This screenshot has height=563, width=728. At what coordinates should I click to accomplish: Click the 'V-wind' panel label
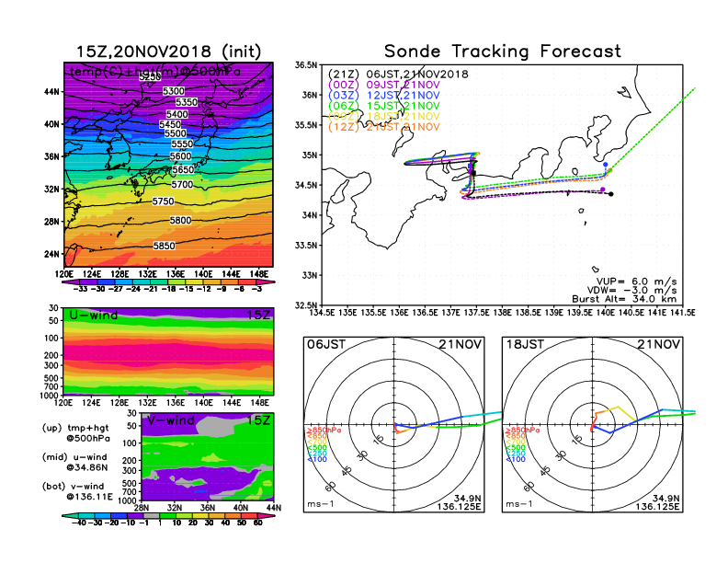tap(171, 420)
